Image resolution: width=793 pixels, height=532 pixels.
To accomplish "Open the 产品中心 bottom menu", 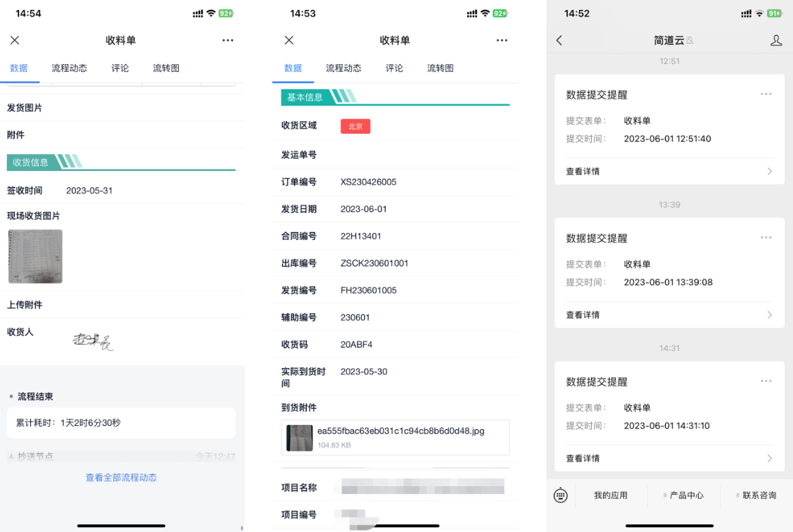I will (x=685, y=495).
